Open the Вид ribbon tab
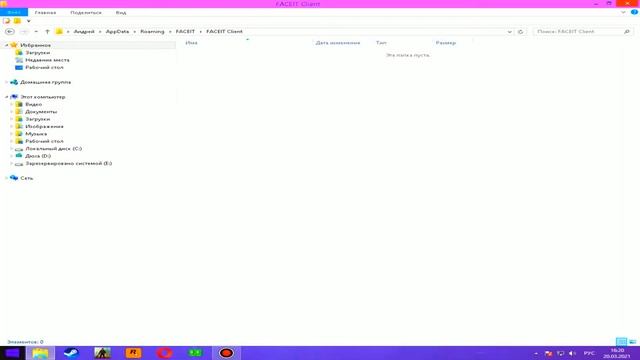Image resolution: width=640 pixels, height=360 pixels. (121, 13)
